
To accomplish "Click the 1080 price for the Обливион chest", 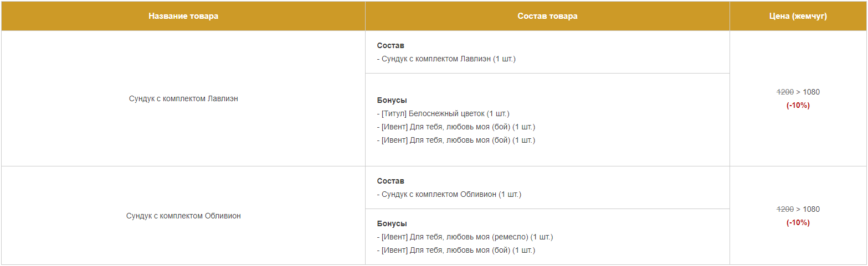I will pos(811,209).
